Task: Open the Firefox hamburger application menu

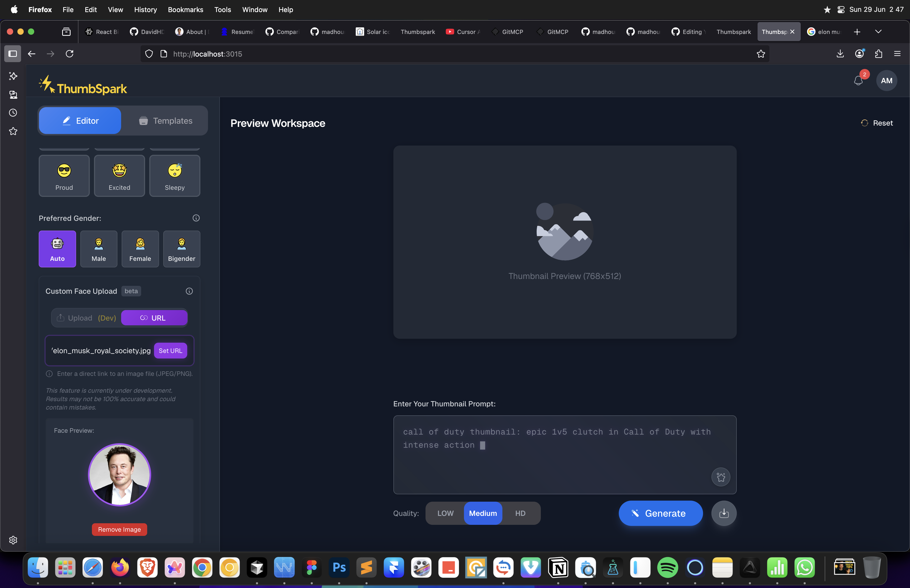Action: 897,54
